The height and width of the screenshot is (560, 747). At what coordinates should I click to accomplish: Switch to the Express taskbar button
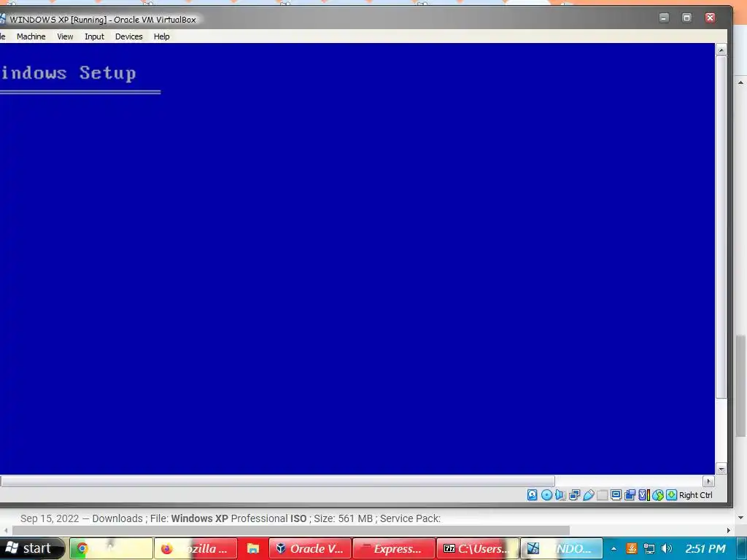click(394, 548)
